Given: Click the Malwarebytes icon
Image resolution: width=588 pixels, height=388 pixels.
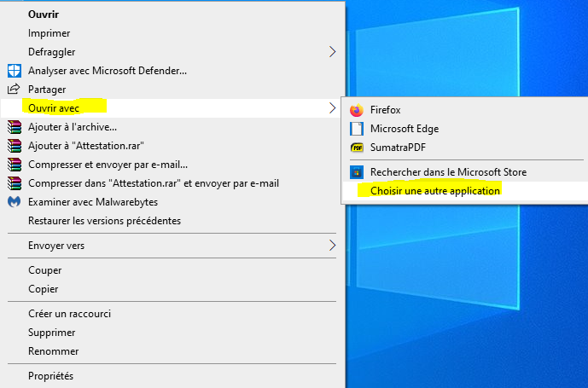Looking at the screenshot, I should click(14, 202).
